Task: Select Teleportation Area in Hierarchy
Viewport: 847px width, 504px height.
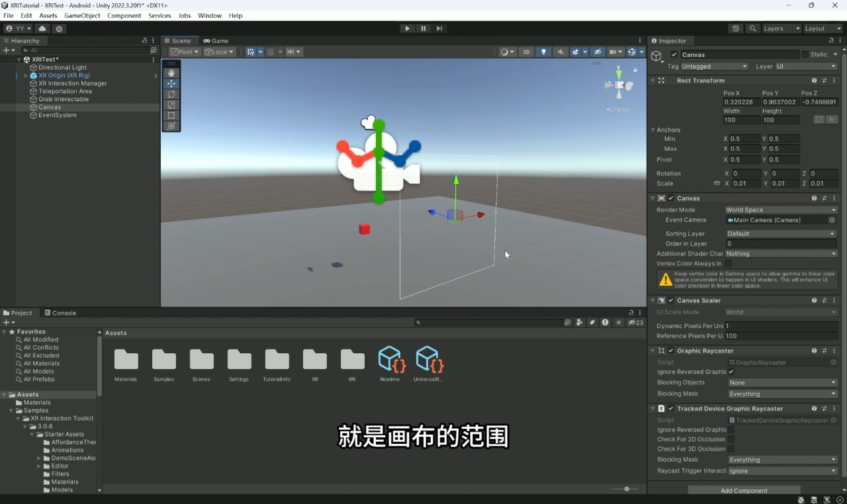Action: point(65,91)
